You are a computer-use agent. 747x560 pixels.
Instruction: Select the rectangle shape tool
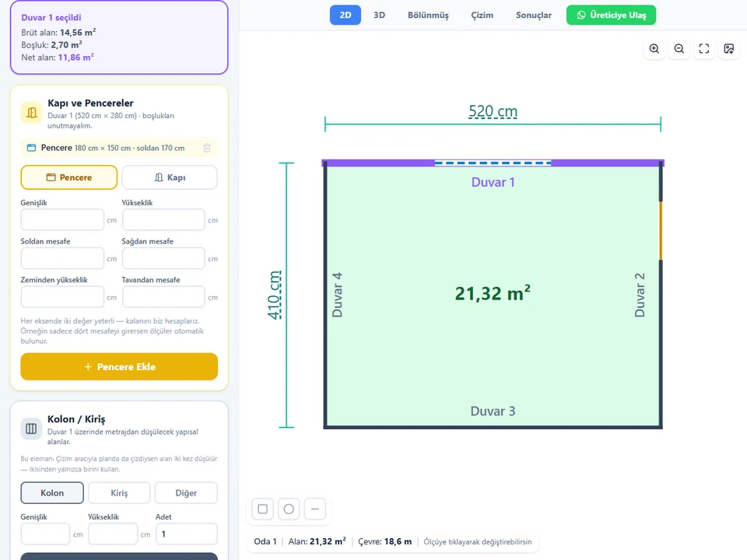click(x=262, y=509)
